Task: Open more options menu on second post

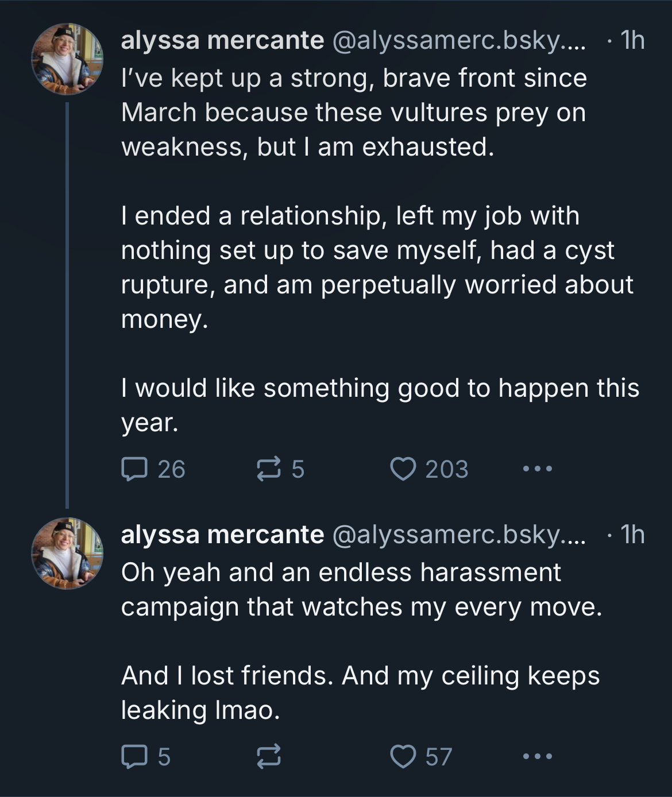Action: [x=538, y=757]
